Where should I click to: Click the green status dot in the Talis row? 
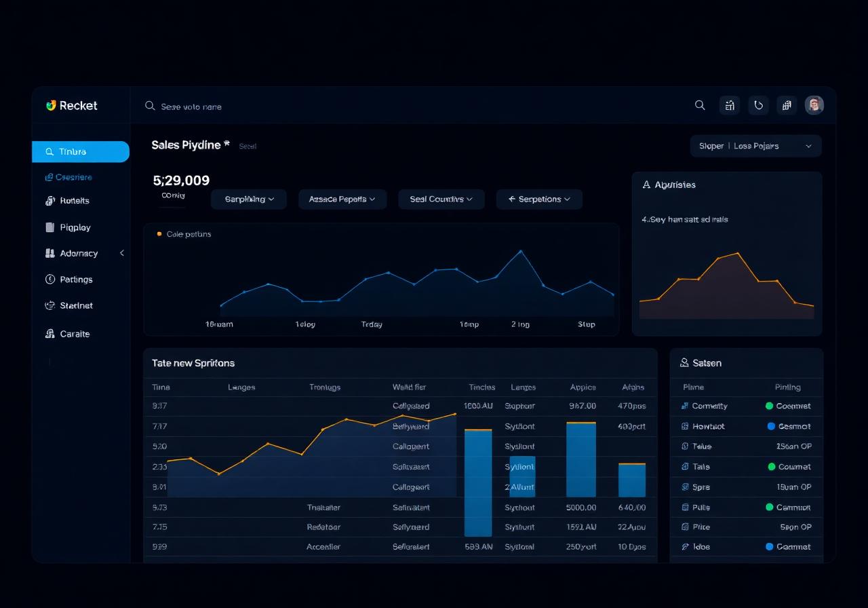[x=772, y=467]
